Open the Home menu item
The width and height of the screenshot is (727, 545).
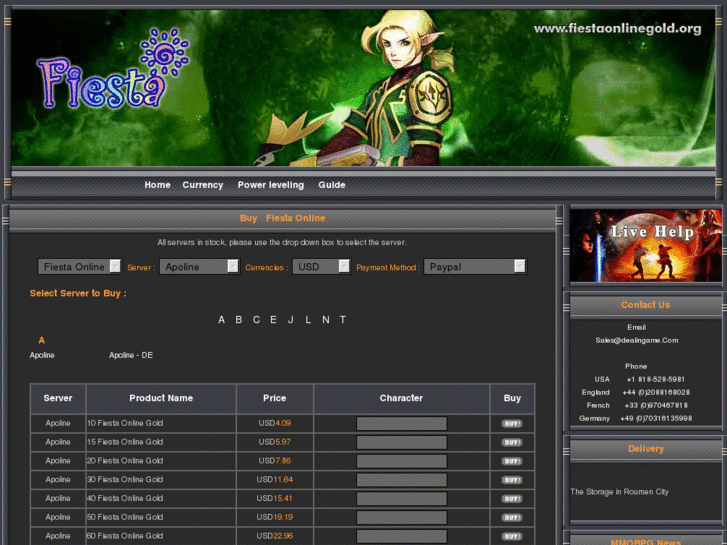pyautogui.click(x=157, y=185)
